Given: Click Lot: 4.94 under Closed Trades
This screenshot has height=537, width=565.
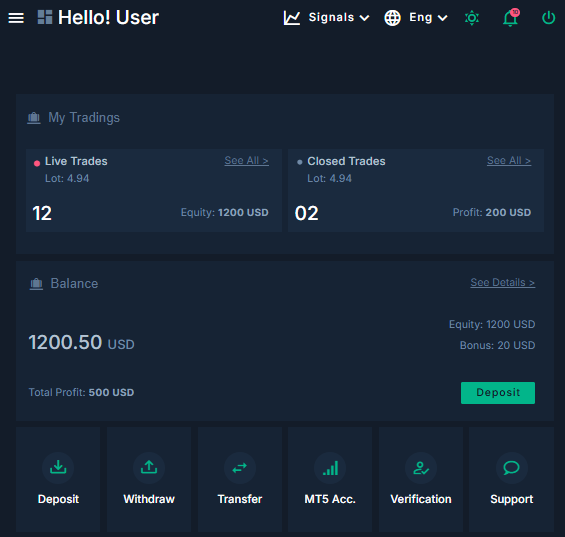Looking at the screenshot, I should 329,178.
